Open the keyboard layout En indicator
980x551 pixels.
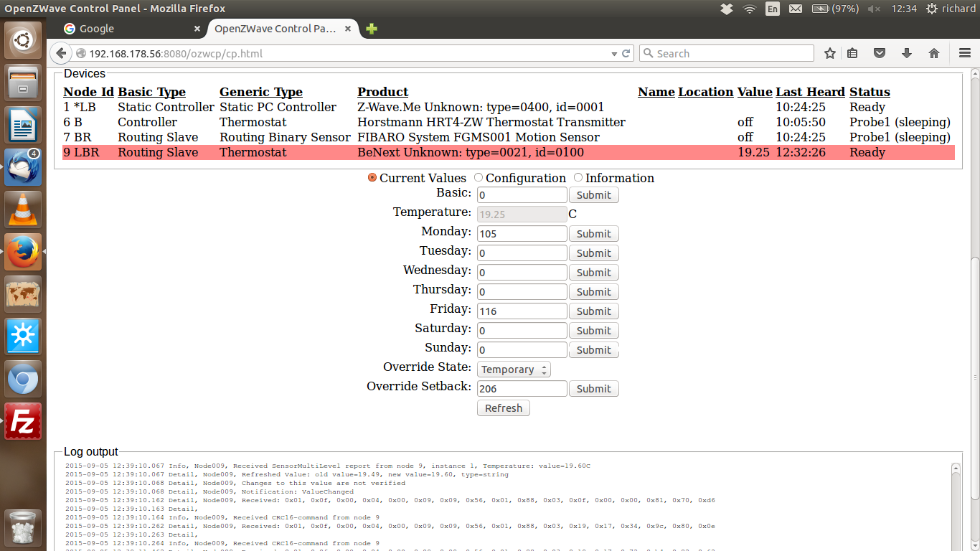[x=773, y=9]
